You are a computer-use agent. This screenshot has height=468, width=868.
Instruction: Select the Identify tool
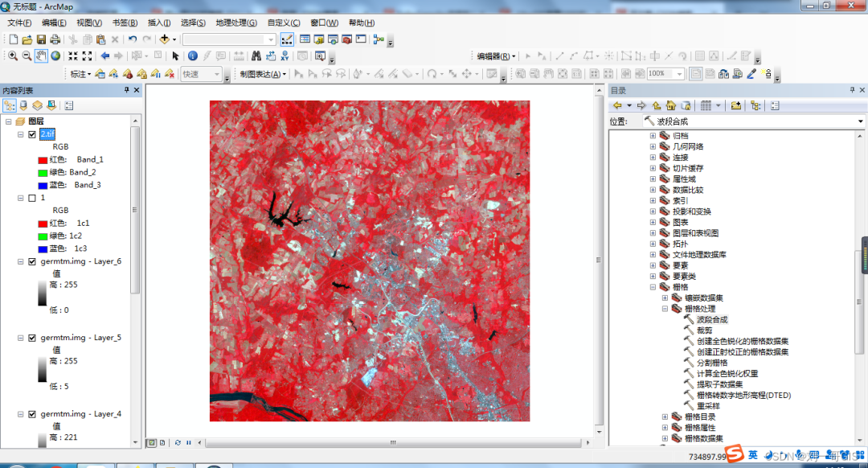(x=193, y=56)
